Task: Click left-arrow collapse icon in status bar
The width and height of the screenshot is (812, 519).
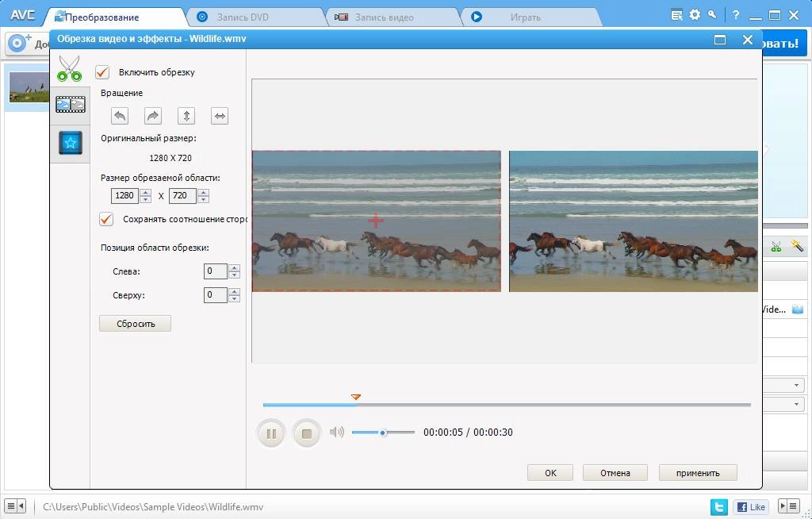Action: pos(21,506)
